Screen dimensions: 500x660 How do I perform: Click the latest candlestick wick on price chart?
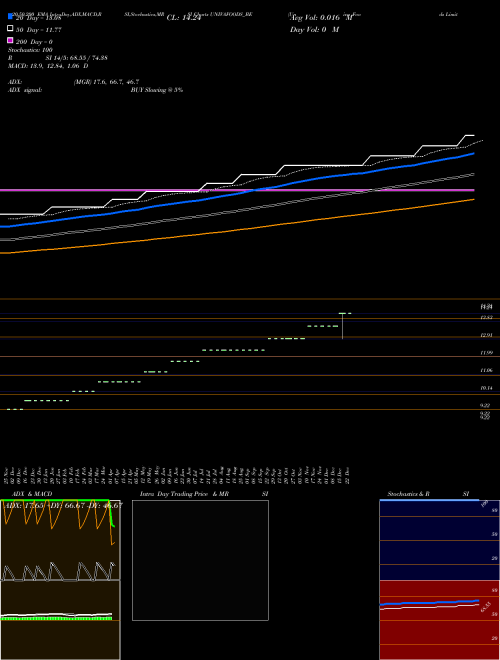click(343, 326)
